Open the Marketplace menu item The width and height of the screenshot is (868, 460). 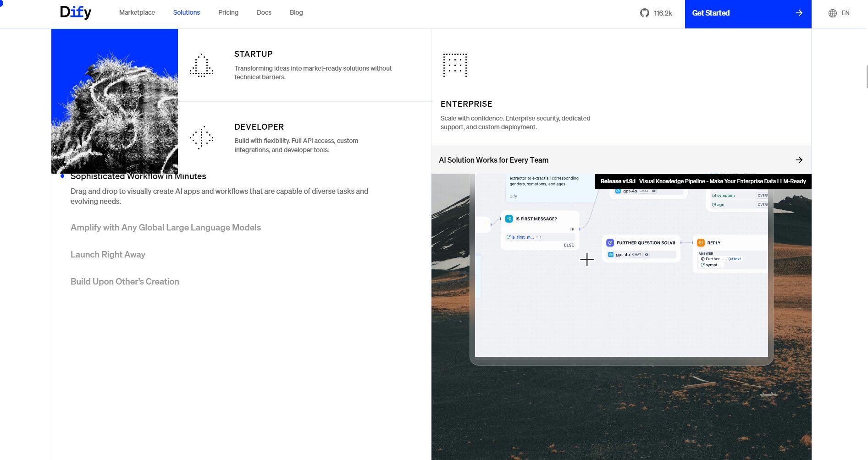137,12
